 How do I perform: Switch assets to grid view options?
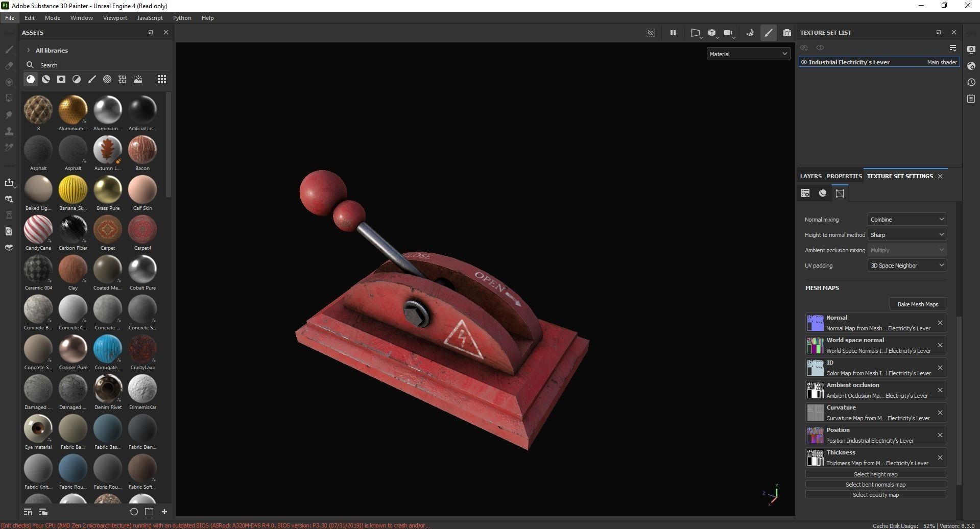click(162, 79)
